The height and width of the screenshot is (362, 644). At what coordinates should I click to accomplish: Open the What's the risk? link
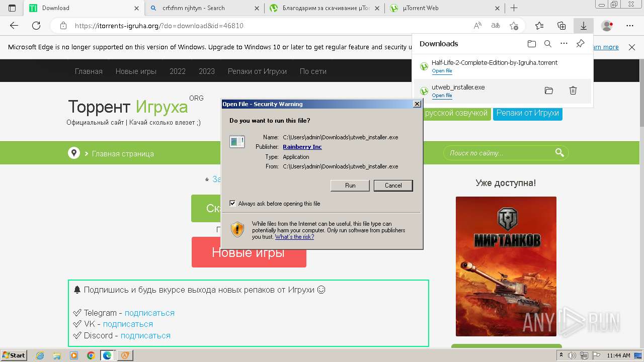pyautogui.click(x=294, y=237)
